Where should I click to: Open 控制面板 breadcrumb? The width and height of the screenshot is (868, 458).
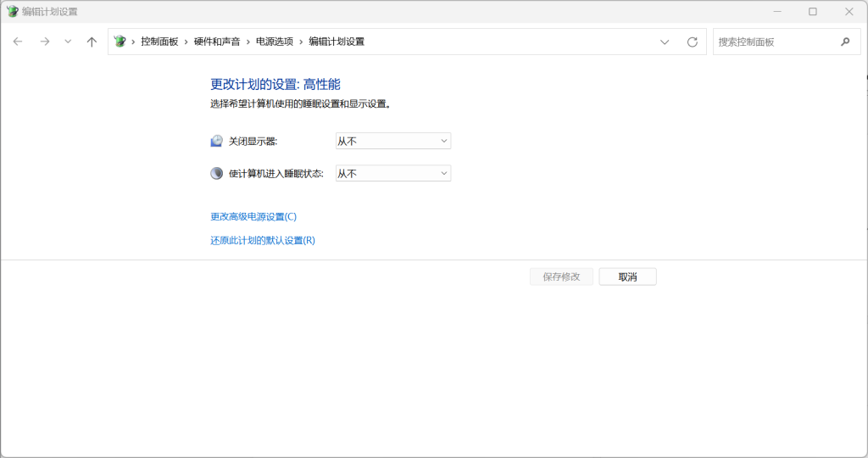click(159, 42)
